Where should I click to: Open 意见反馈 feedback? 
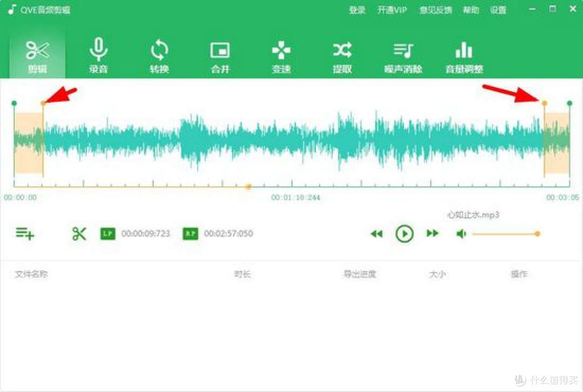pos(436,10)
